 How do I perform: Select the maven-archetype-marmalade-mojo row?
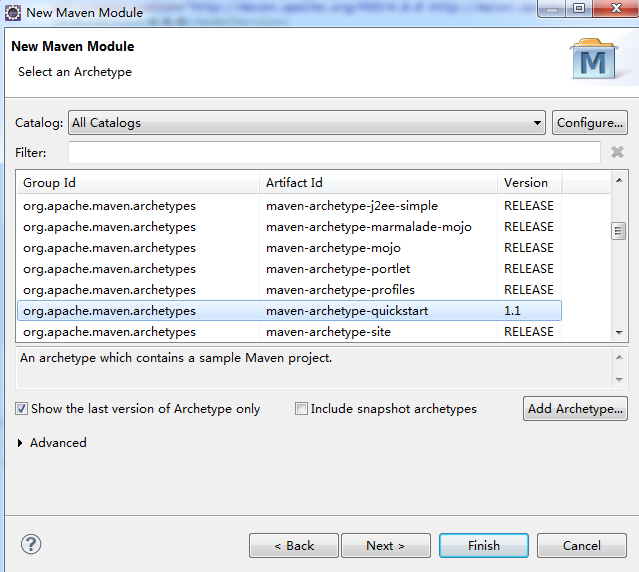[289, 227]
